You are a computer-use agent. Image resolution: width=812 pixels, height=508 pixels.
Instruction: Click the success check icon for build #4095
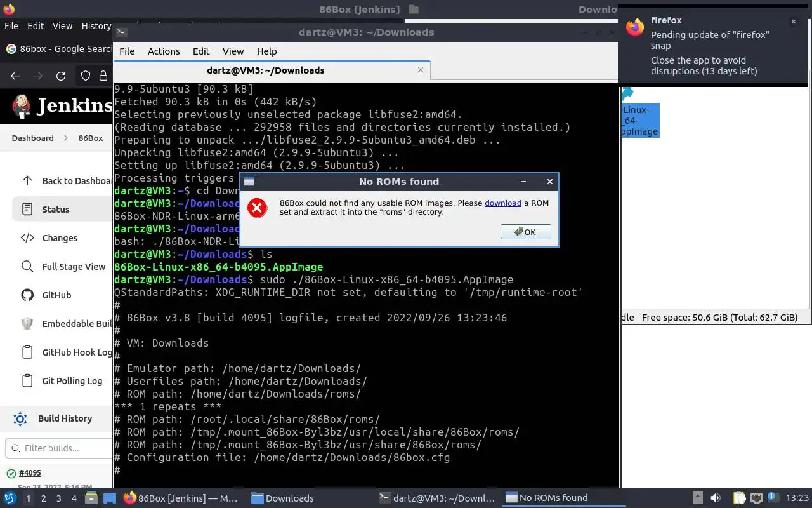(x=11, y=473)
